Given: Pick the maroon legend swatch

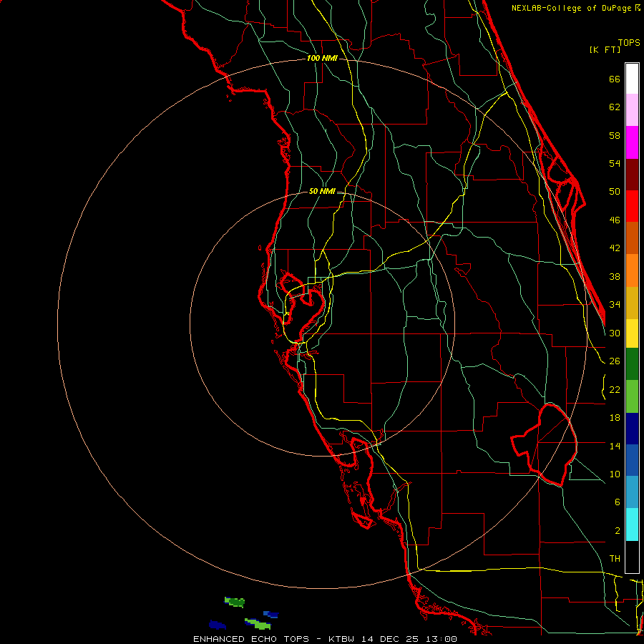Looking at the screenshot, I should tap(632, 174).
